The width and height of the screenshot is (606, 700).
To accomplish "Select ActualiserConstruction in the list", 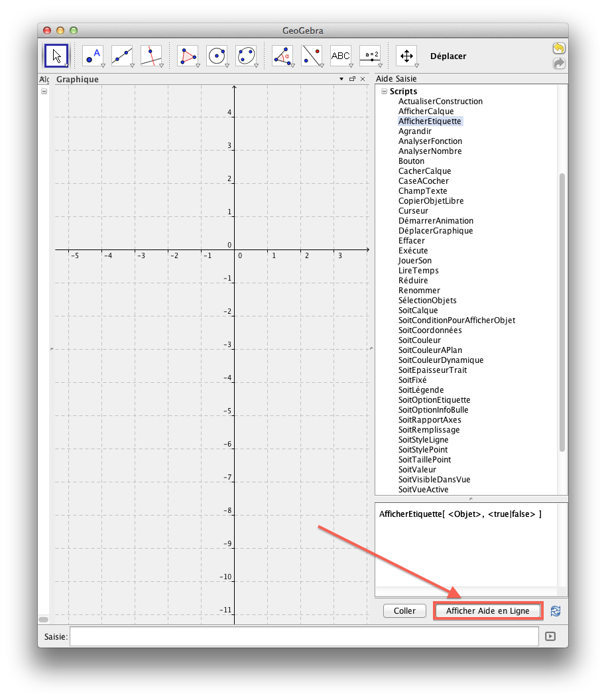I will coord(440,102).
